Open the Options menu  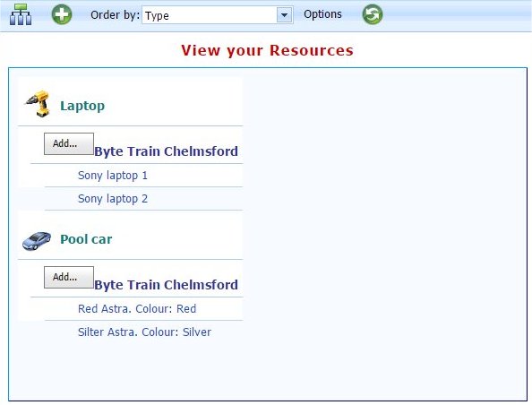tap(322, 14)
